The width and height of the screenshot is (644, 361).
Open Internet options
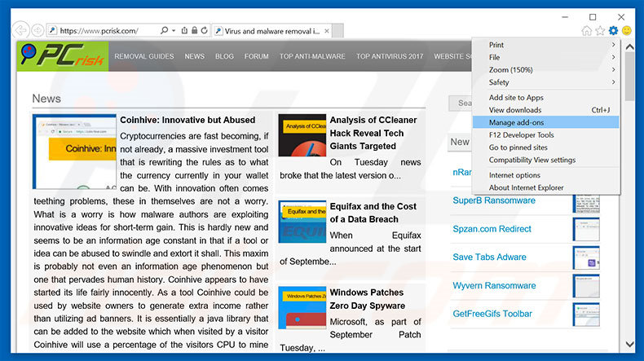pyautogui.click(x=545, y=175)
